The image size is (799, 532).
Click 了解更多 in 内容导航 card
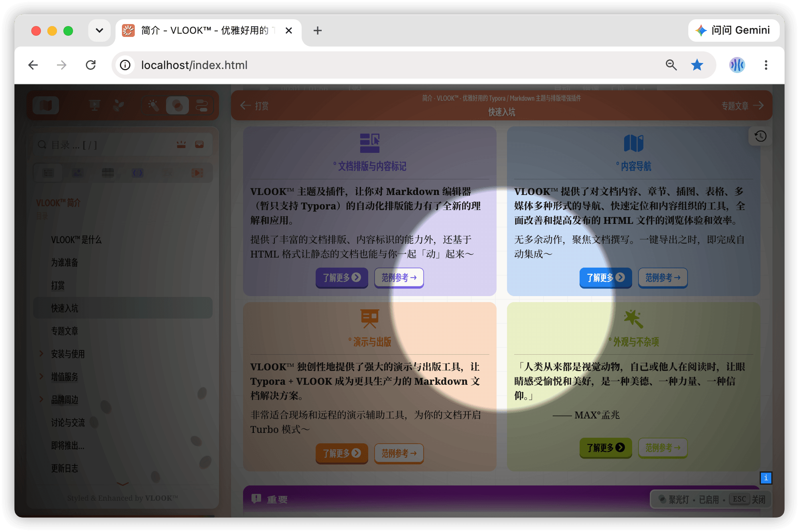tap(606, 278)
